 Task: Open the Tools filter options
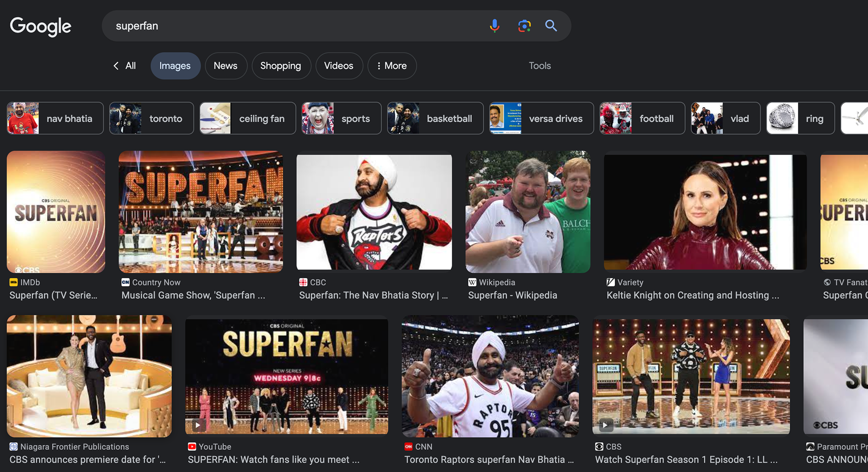(540, 66)
